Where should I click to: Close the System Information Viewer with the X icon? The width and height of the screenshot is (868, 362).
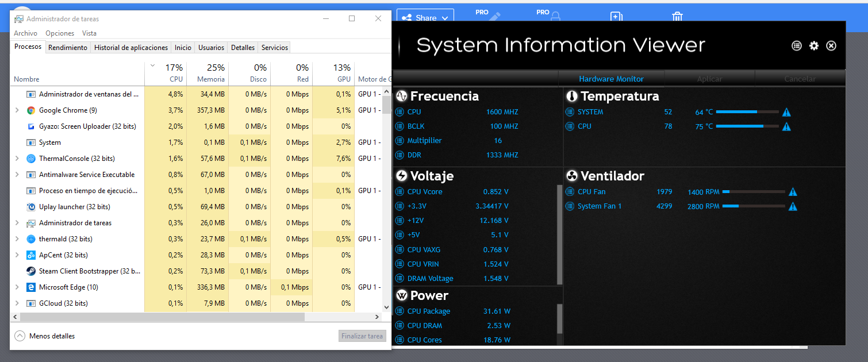pos(831,45)
